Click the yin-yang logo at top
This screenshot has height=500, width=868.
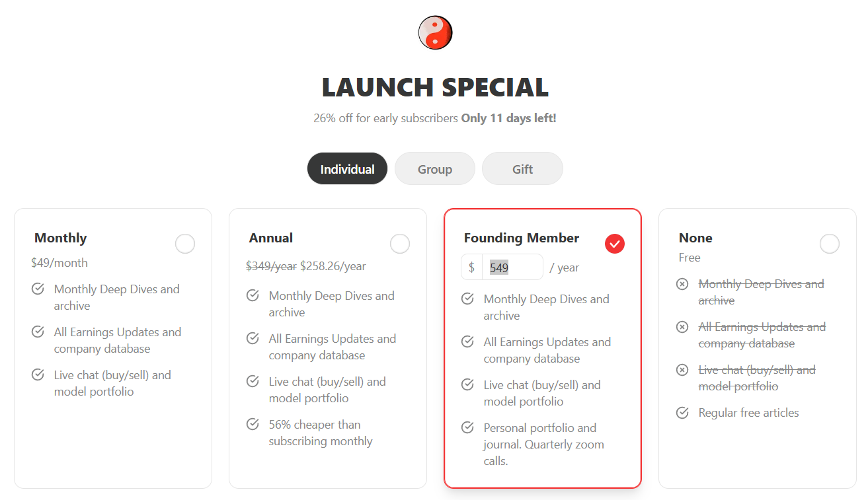435,32
